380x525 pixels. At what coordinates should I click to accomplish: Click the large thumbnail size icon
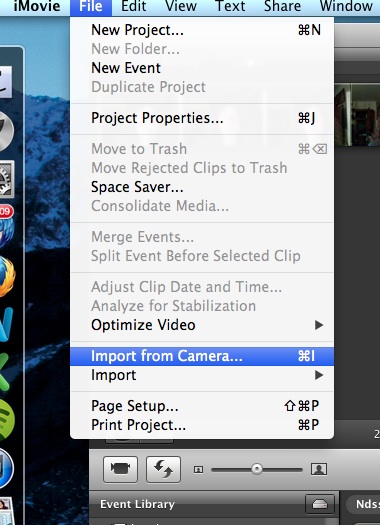coord(319,469)
